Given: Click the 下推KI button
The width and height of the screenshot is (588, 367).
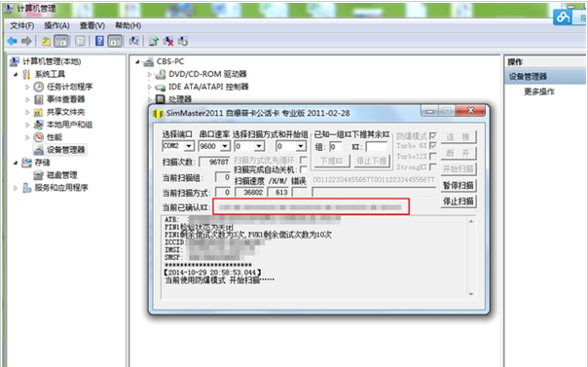Looking at the screenshot, I should (332, 161).
